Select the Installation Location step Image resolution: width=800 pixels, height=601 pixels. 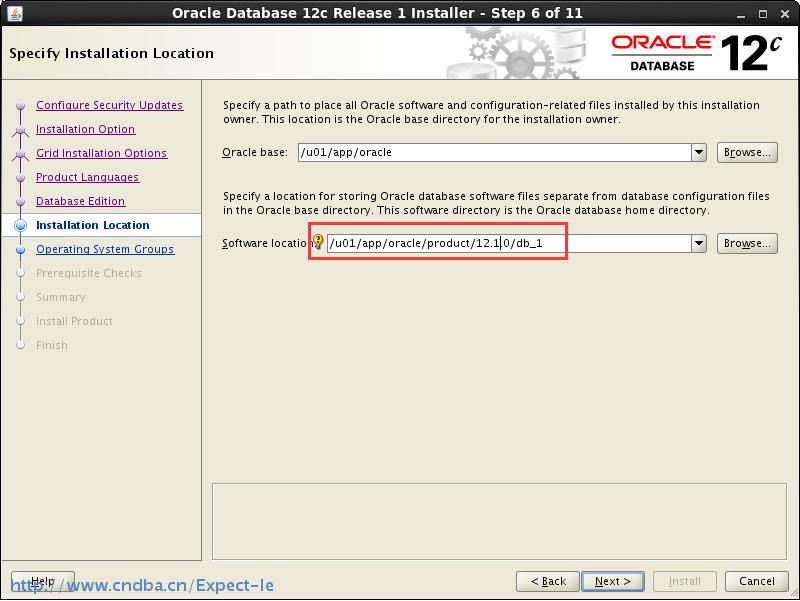point(93,225)
